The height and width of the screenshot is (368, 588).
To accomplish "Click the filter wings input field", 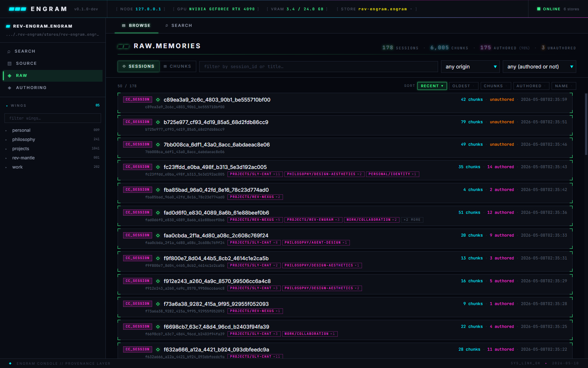I will (x=53, y=118).
